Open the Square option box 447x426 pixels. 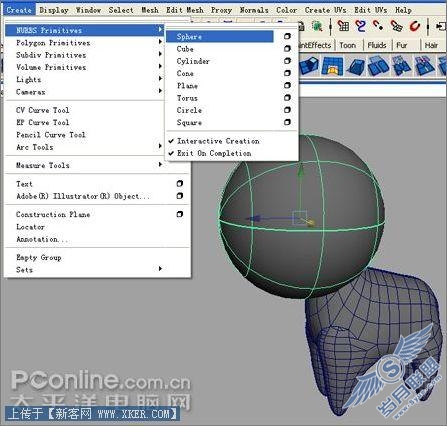click(x=287, y=122)
